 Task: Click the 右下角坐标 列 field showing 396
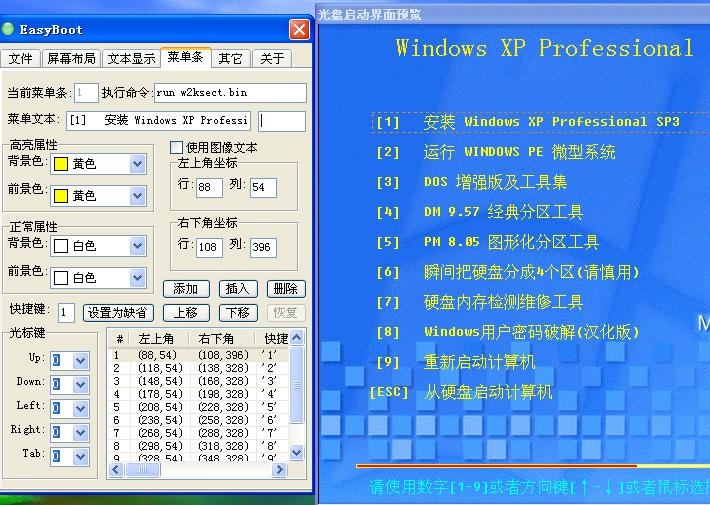tap(263, 247)
